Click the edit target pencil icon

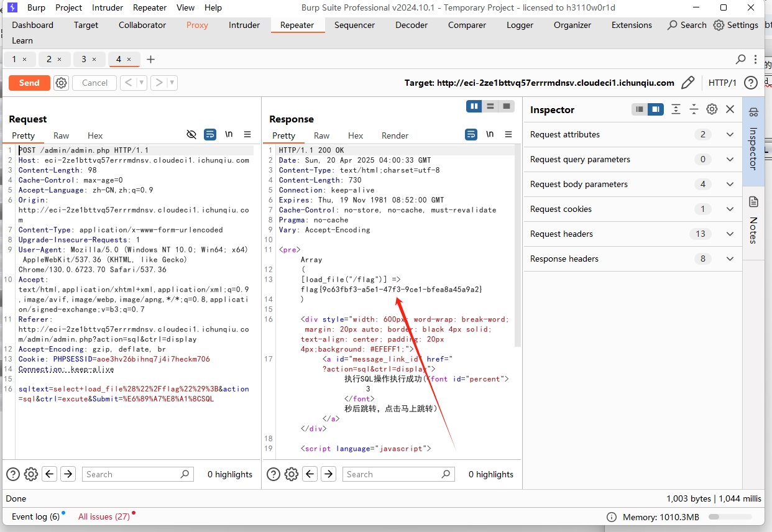pyautogui.click(x=687, y=83)
